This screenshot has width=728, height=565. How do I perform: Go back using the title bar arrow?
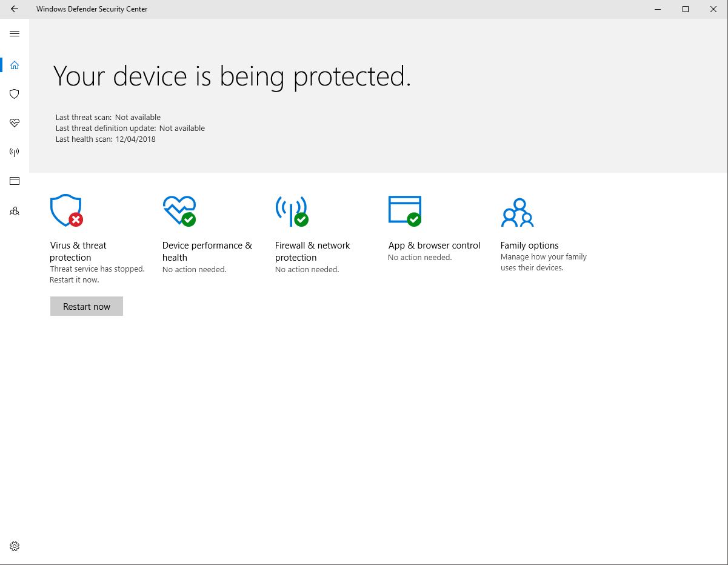[x=15, y=9]
